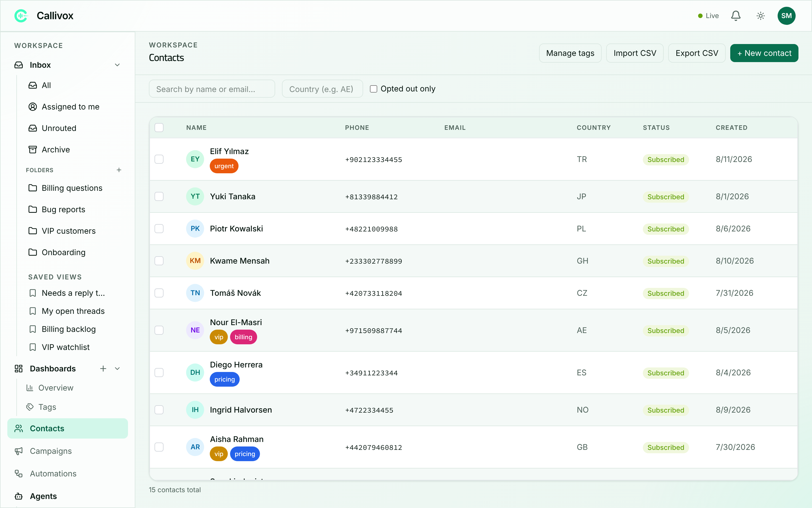
Task: Click the Export CSV button
Action: pyautogui.click(x=697, y=53)
